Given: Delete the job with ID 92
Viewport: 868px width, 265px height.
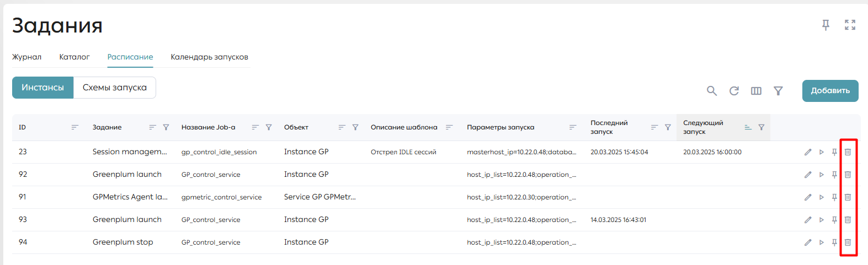Looking at the screenshot, I should coord(848,175).
